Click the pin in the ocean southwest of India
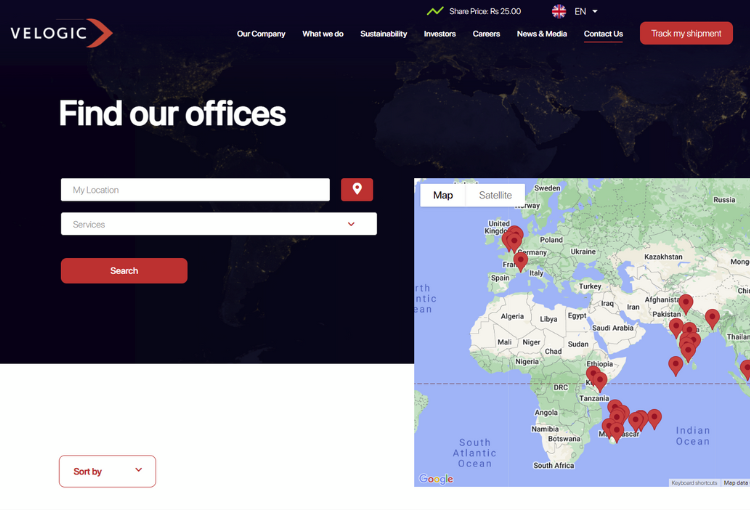This screenshot has height=510, width=750. [x=675, y=366]
